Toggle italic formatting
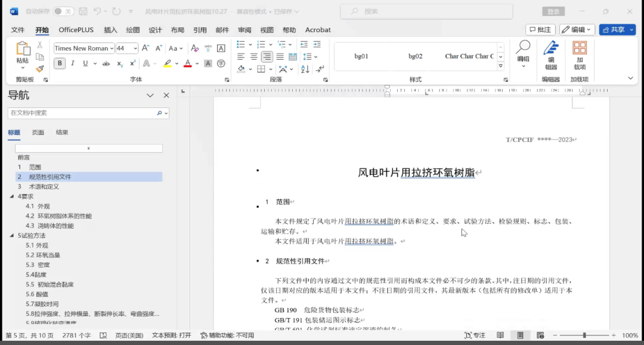Viewport: 644px width, 345px height. click(73, 63)
